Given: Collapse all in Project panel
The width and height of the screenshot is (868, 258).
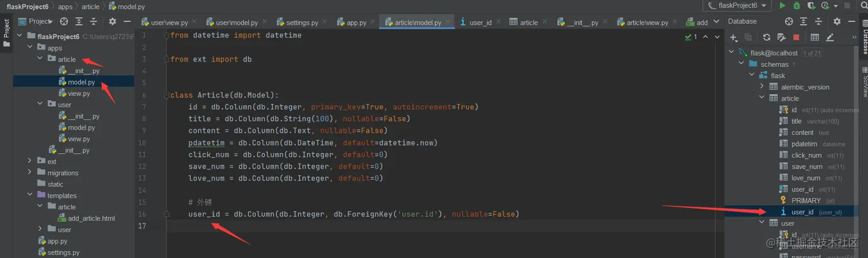Looking at the screenshot, I should coord(94,21).
